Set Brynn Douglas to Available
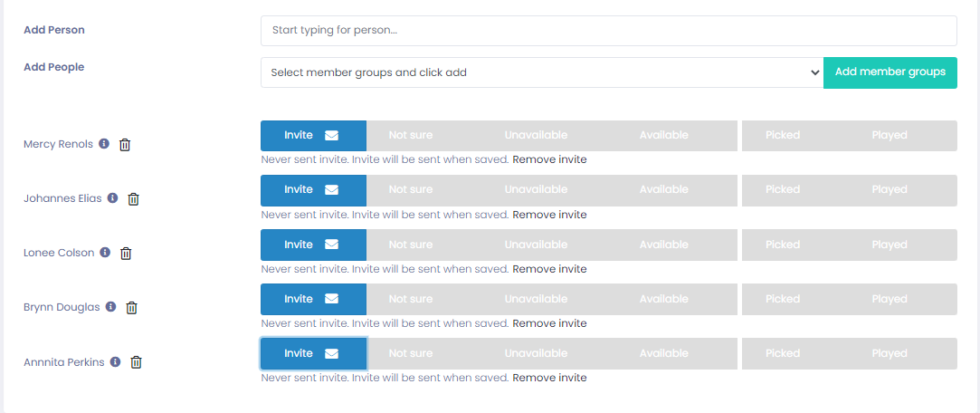980x413 pixels. click(x=664, y=299)
